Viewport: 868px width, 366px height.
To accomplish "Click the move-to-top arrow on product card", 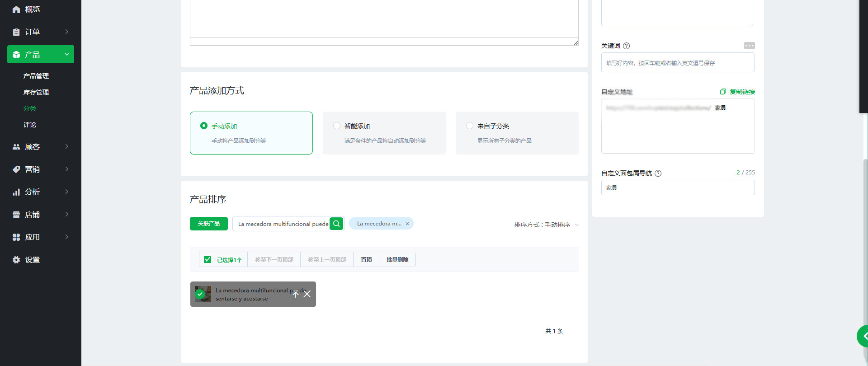I will 296,294.
